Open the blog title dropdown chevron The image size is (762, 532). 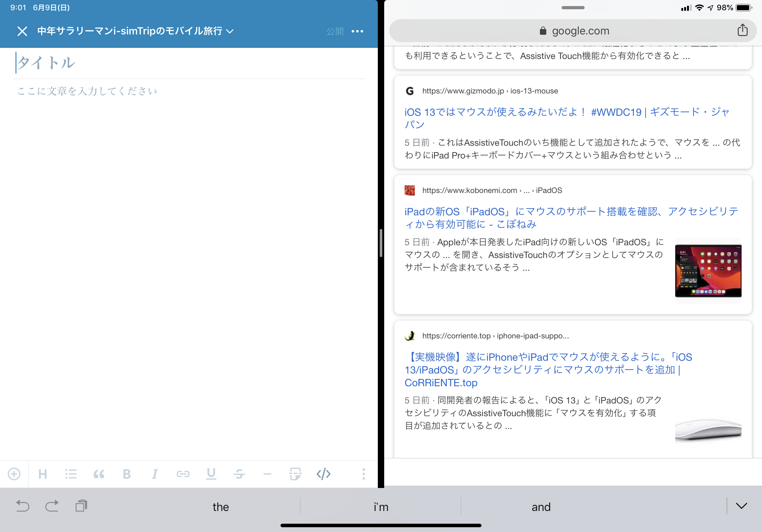click(x=230, y=32)
